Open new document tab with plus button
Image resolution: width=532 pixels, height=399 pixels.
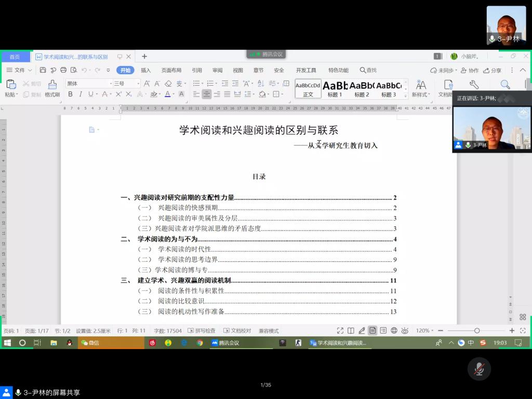144,56
